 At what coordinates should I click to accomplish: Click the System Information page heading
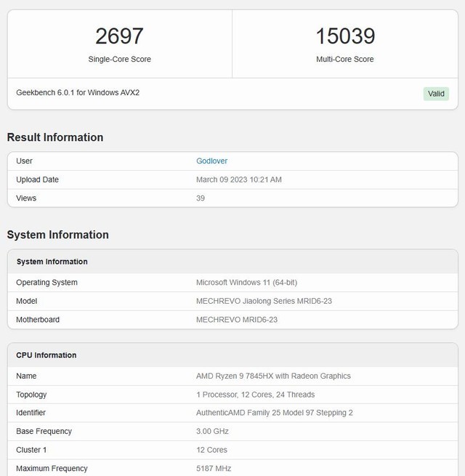[x=58, y=235]
